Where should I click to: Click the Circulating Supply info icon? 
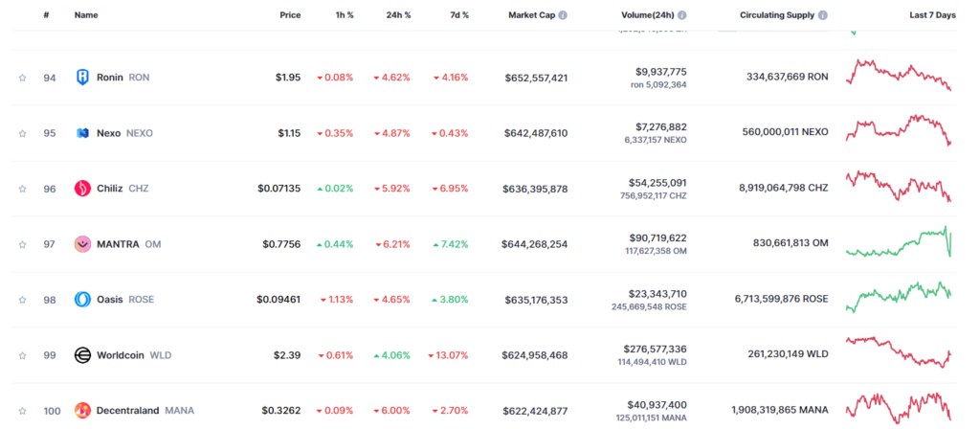(x=823, y=15)
